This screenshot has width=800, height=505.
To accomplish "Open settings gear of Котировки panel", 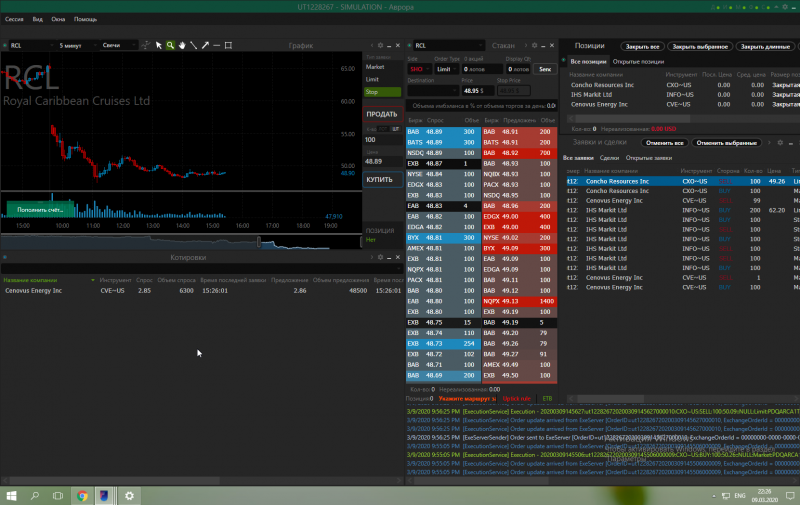I will [380, 257].
